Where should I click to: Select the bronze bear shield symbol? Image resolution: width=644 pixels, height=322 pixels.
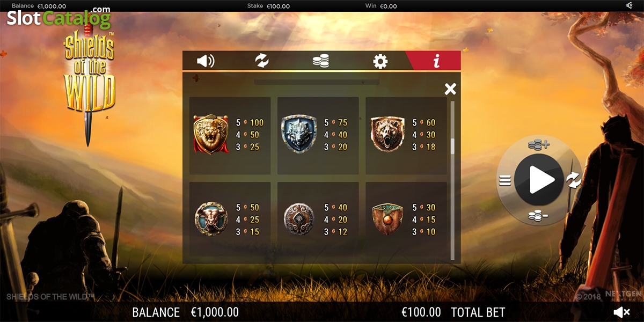click(x=387, y=134)
